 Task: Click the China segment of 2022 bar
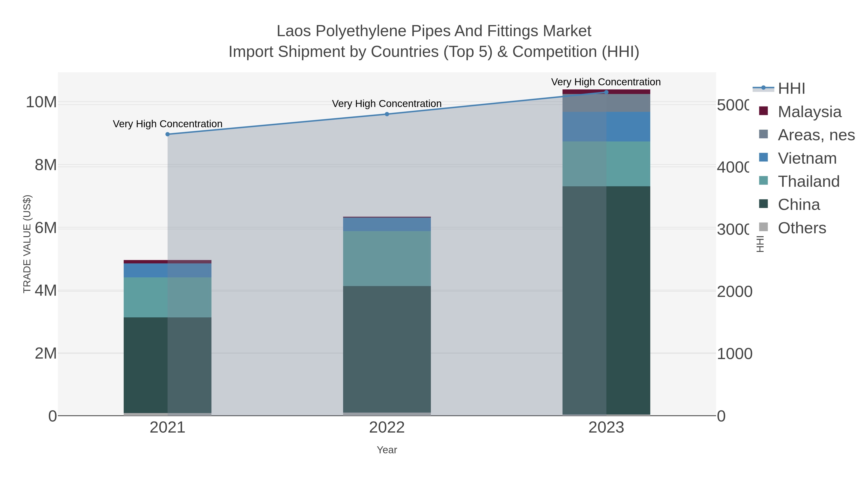(387, 349)
